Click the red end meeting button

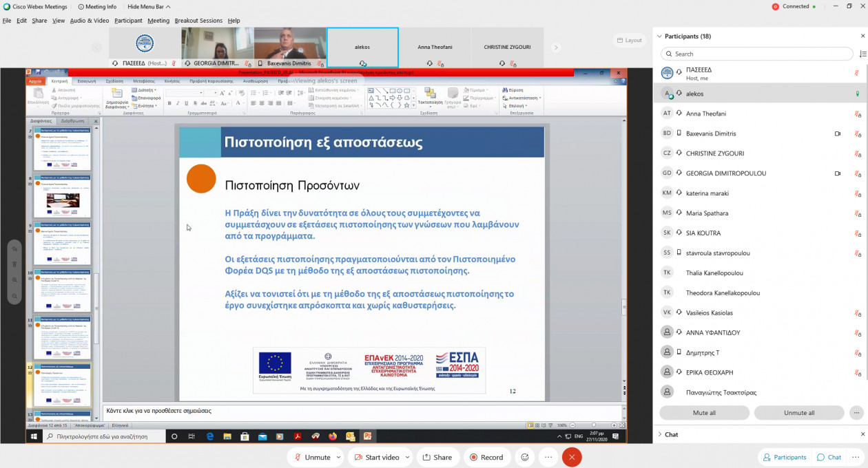tap(572, 457)
